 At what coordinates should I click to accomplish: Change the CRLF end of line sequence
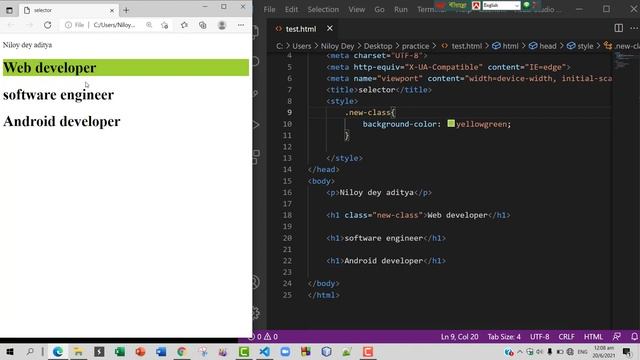(x=566, y=337)
